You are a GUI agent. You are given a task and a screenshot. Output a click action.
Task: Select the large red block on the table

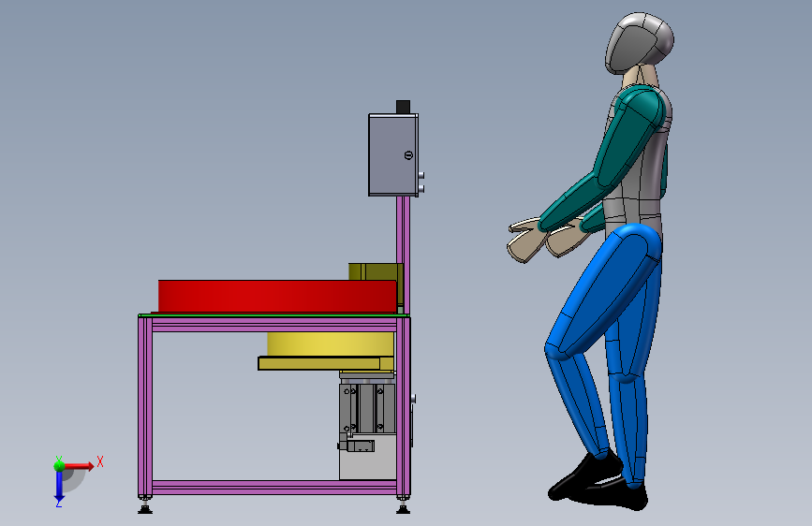(x=277, y=296)
